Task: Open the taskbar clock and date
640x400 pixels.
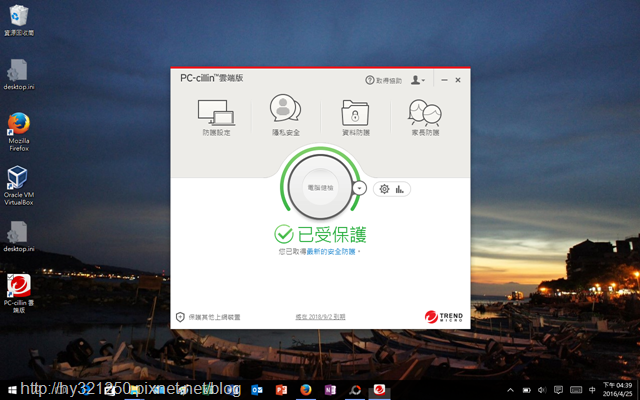Action: click(x=617, y=390)
